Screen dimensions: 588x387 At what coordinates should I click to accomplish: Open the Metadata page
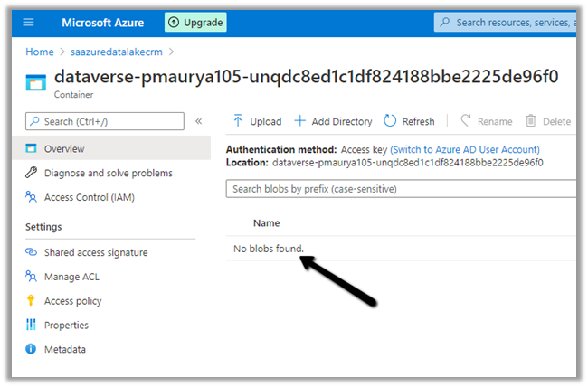[64, 349]
